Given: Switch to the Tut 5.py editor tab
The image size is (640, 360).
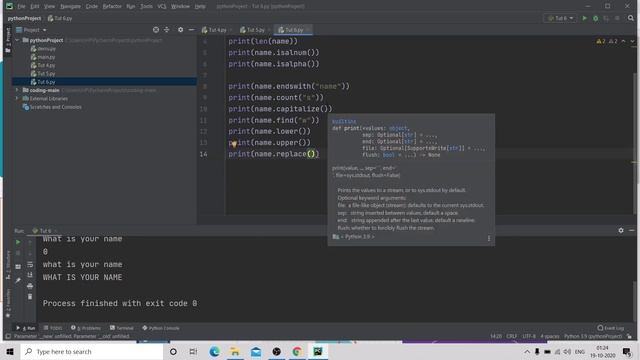Looking at the screenshot, I should click(x=255, y=30).
